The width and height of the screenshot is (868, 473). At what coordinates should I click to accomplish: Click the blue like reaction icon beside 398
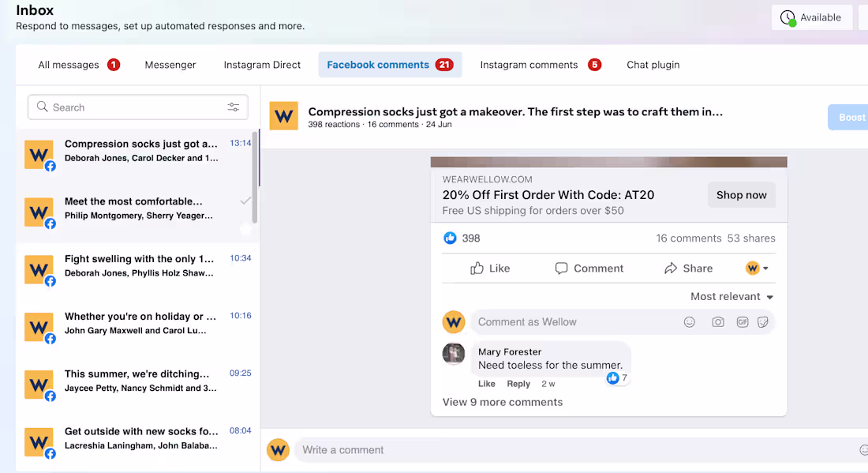click(450, 238)
